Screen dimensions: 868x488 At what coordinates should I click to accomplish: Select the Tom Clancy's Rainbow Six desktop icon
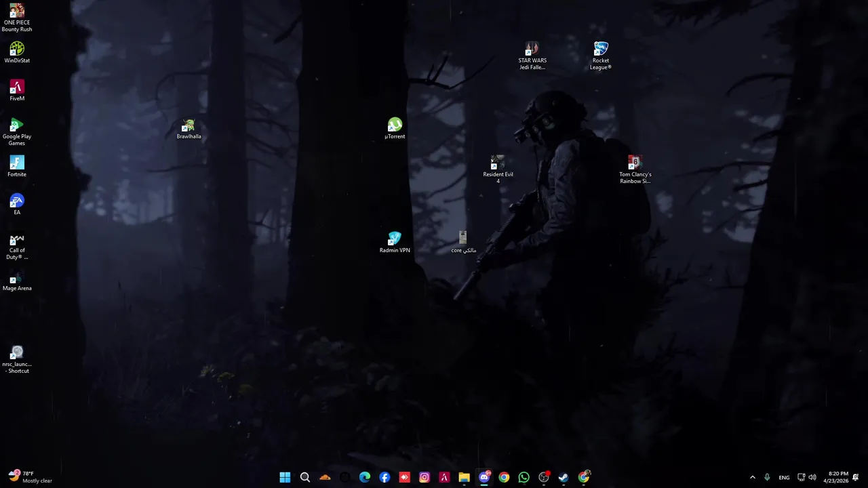click(635, 170)
